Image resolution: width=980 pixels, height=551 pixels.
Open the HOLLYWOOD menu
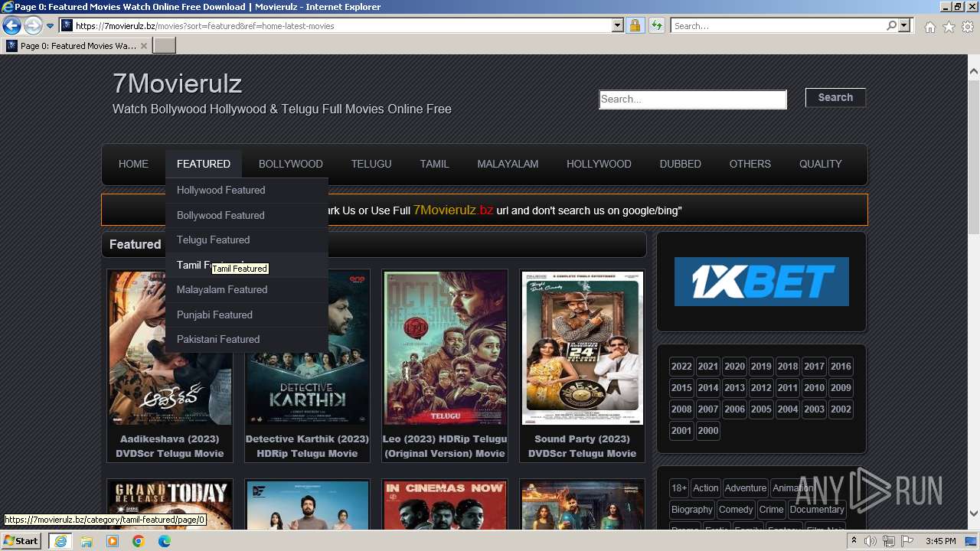click(x=599, y=164)
